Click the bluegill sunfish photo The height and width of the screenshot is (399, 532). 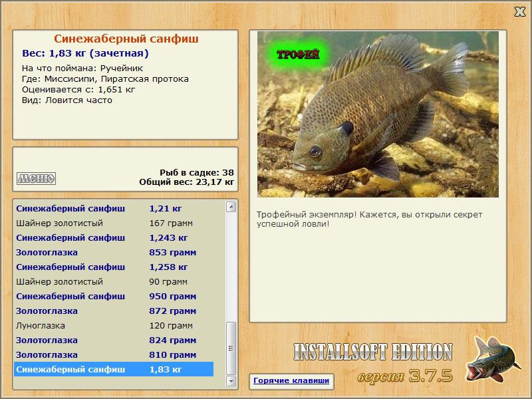point(378,114)
